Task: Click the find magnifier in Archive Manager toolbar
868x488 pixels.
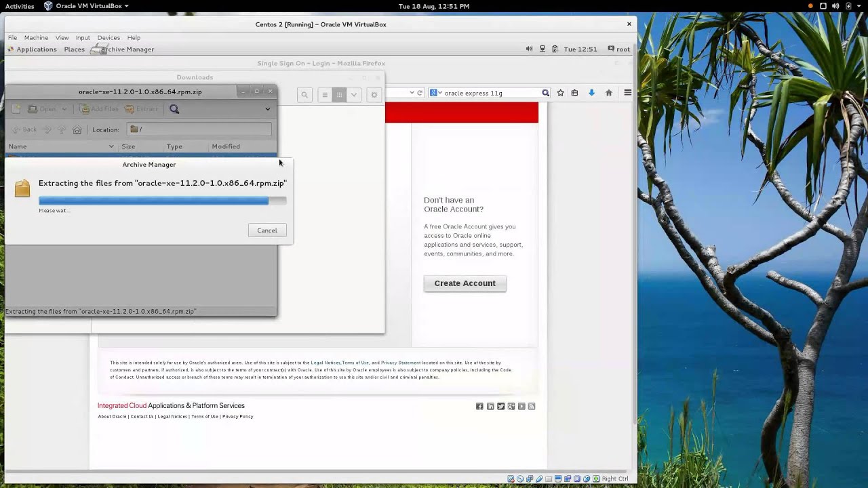Action: pyautogui.click(x=174, y=109)
